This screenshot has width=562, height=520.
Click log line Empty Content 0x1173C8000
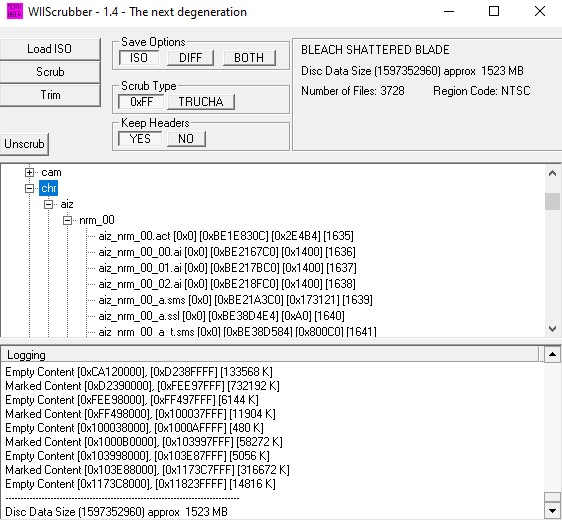[140, 484]
